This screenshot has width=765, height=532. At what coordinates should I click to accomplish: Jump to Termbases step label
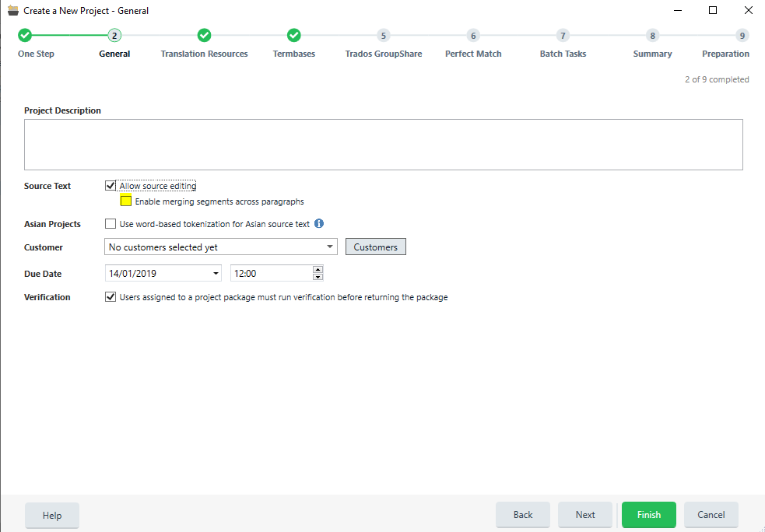(x=293, y=54)
